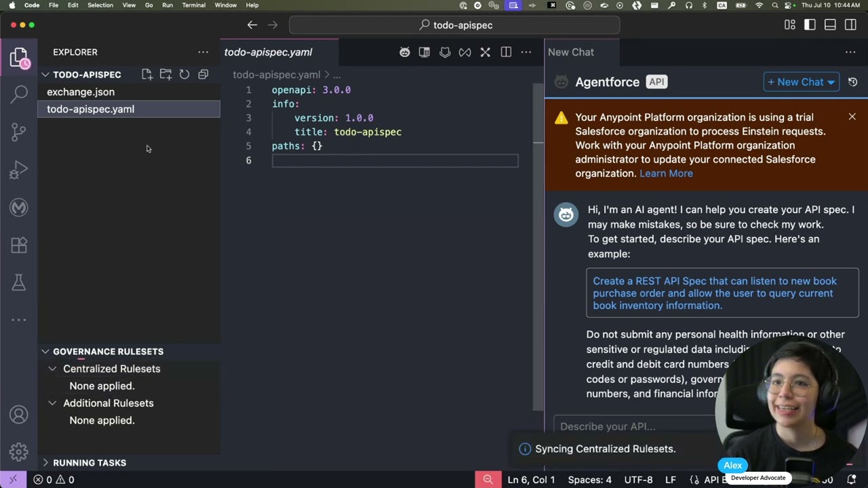
Task: Toggle the secondary side bar
Action: click(x=850, y=25)
